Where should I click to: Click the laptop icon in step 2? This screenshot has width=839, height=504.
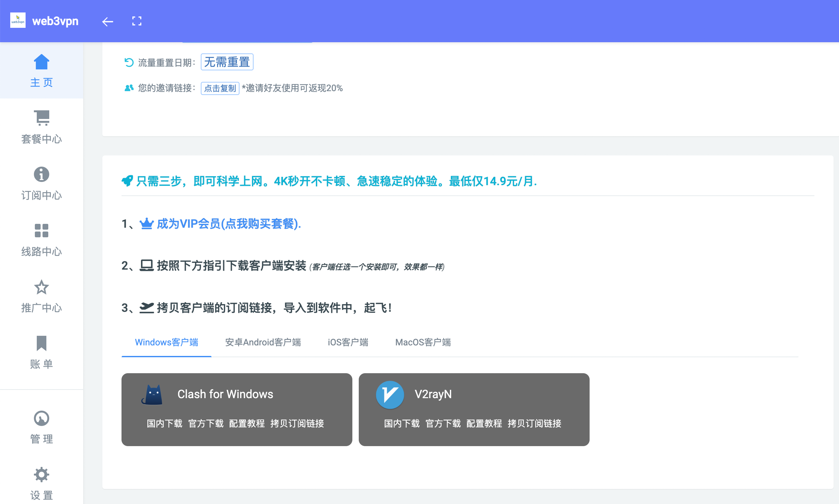147,265
